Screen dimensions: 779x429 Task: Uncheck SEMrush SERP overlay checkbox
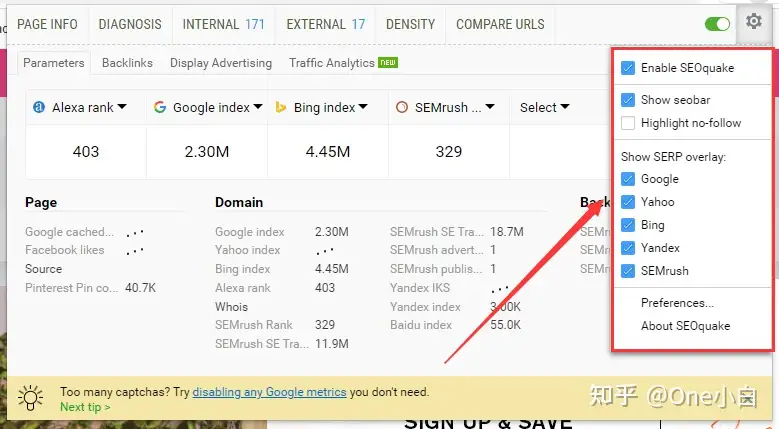coord(628,271)
